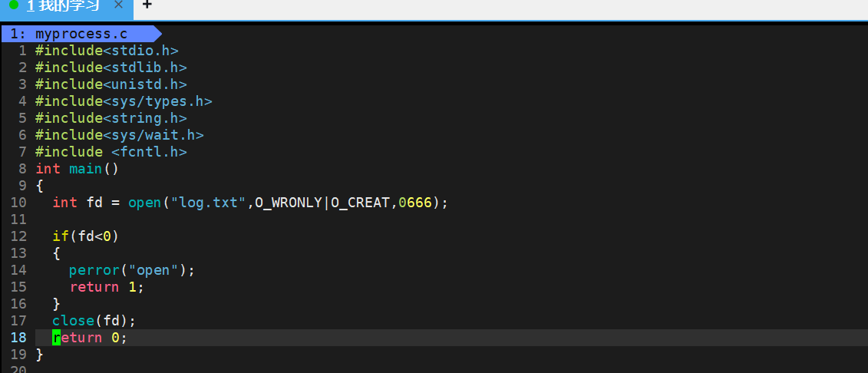Click the 'if(fd<0)' condition
Image resolution: width=868 pixels, height=373 pixels.
[86, 236]
